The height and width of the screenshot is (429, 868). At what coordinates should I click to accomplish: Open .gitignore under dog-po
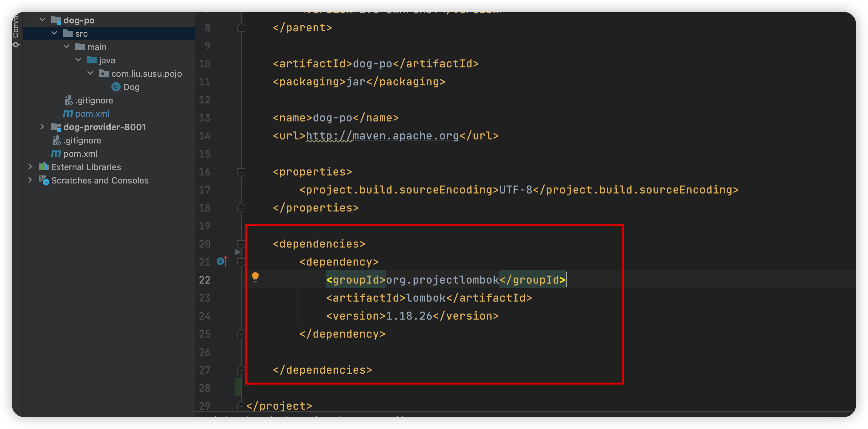tap(94, 100)
